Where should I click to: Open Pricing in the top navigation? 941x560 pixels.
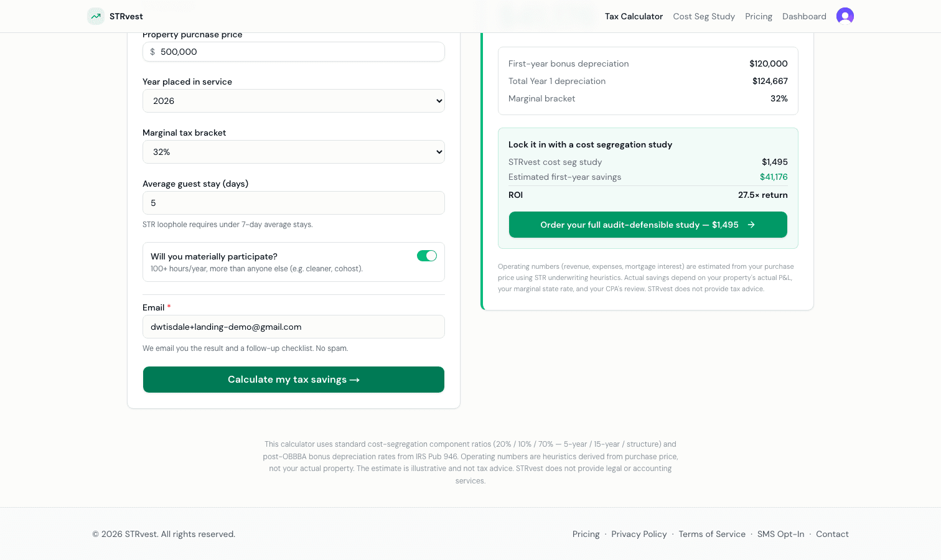coord(759,16)
